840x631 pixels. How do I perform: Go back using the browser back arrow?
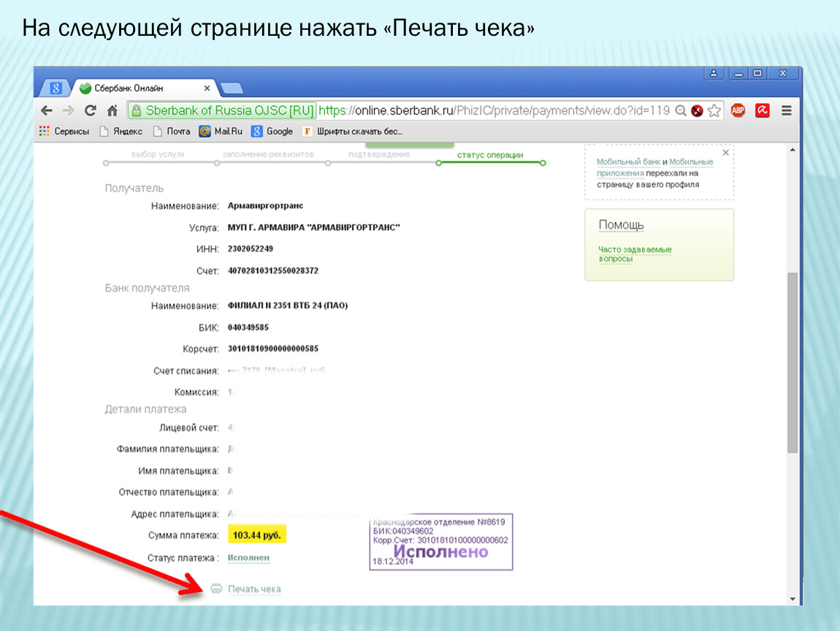tap(47, 110)
